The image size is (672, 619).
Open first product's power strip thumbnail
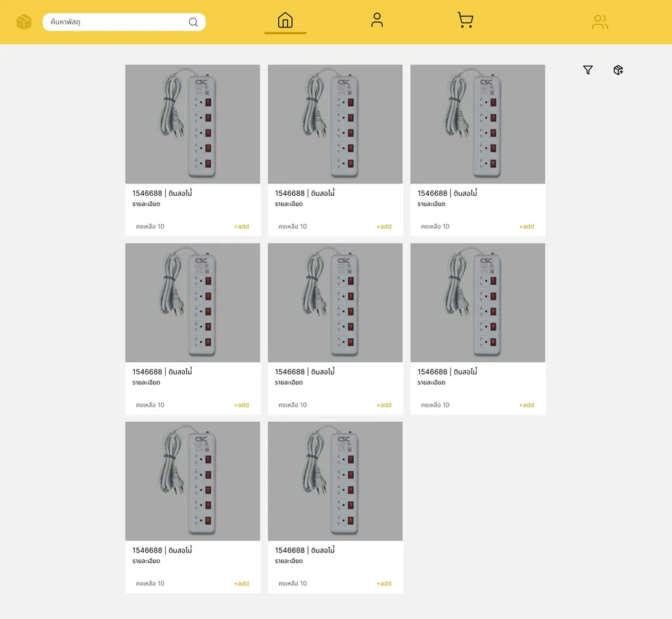tap(192, 124)
